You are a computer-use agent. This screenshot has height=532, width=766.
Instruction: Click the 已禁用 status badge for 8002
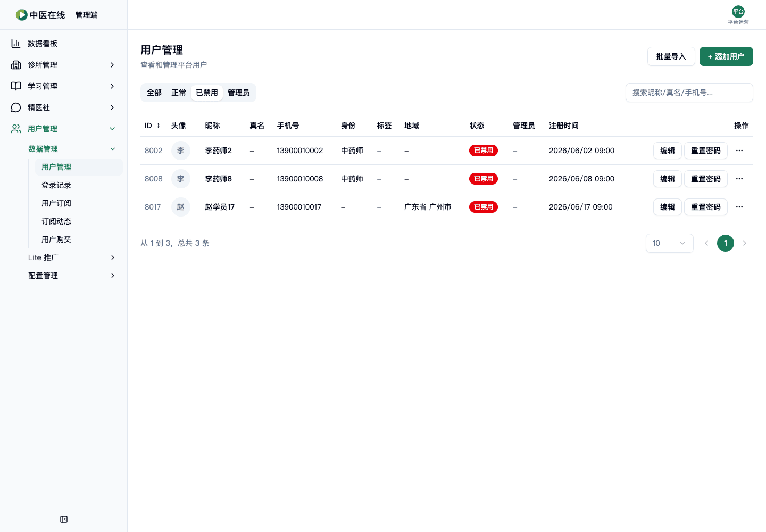point(484,151)
